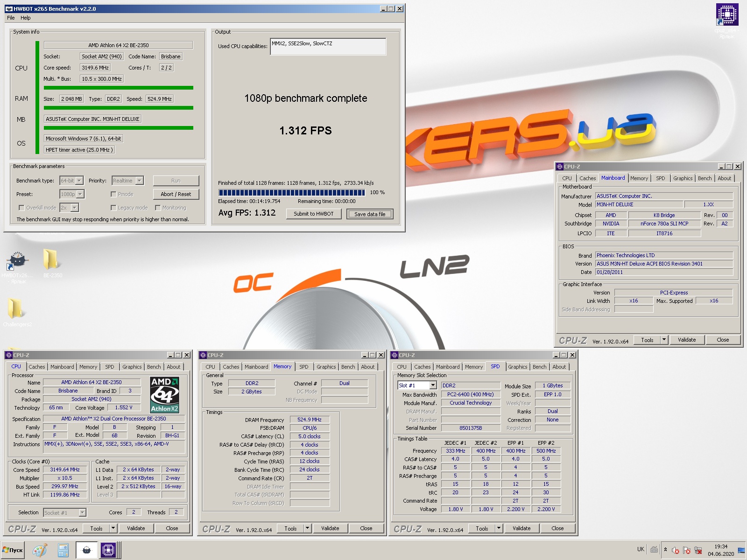Click the Core Voltage 1.552 V value
This screenshot has height=560, width=747.
point(124,407)
